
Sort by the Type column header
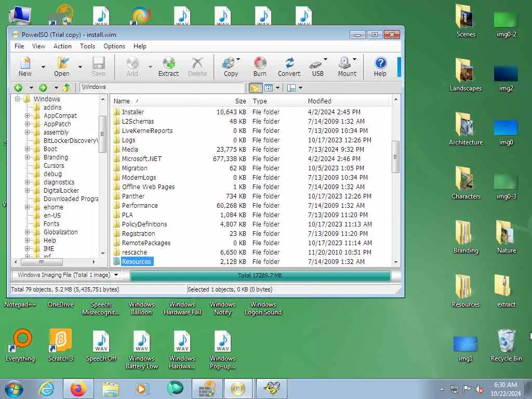[277, 101]
